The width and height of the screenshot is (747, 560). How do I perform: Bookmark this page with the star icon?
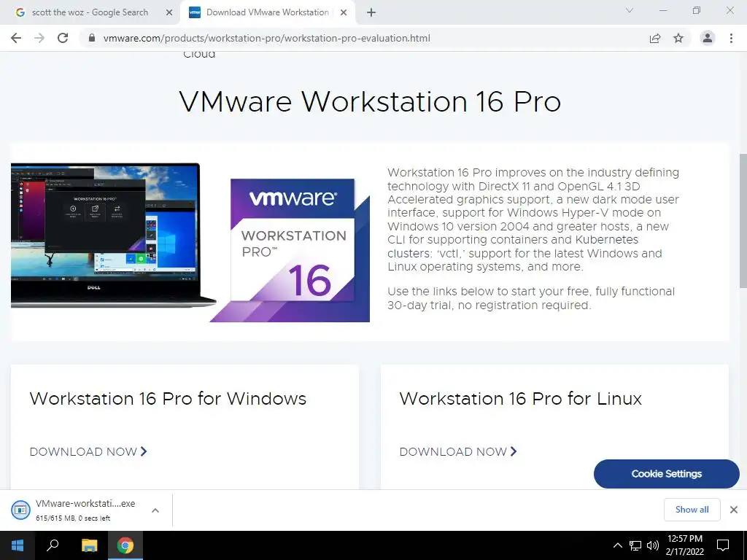click(678, 38)
